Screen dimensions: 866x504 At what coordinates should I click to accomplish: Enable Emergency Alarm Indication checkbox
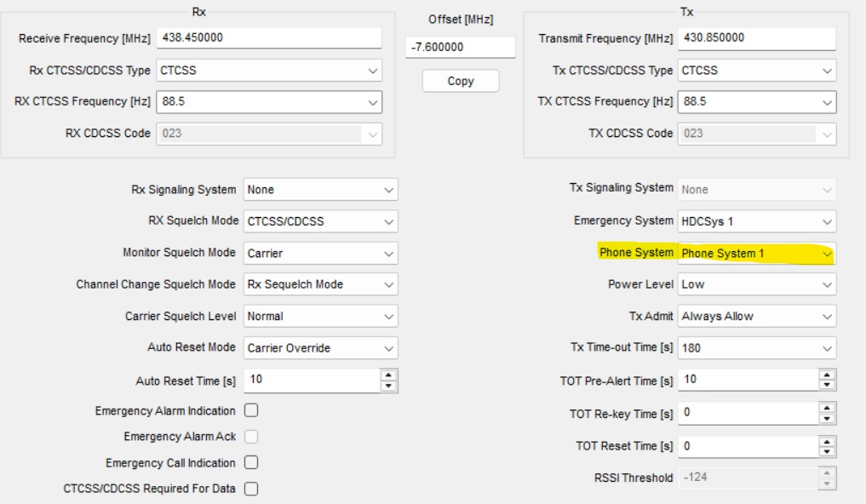coord(251,410)
